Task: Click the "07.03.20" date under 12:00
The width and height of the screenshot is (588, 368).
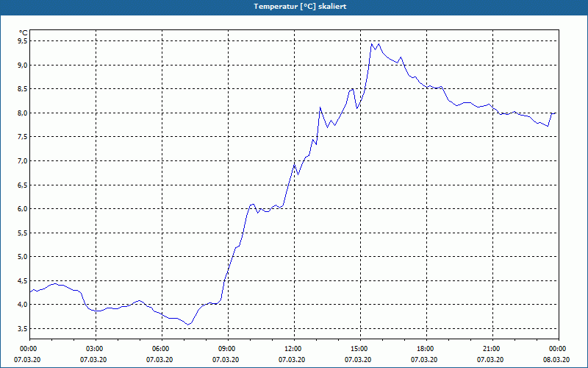Action: click(292, 359)
